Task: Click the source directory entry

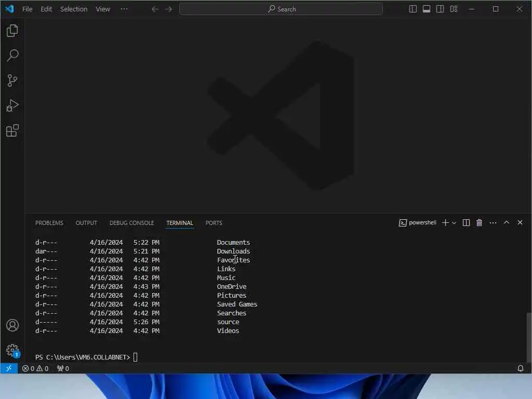Action: click(228, 322)
